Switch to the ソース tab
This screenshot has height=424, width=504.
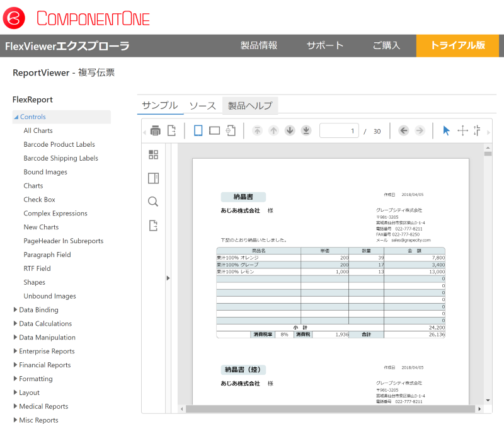tap(203, 105)
